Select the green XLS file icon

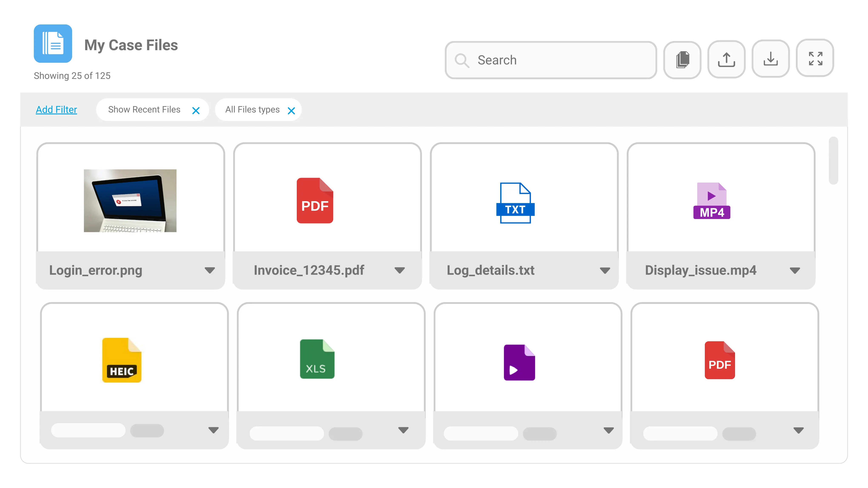pos(317,359)
